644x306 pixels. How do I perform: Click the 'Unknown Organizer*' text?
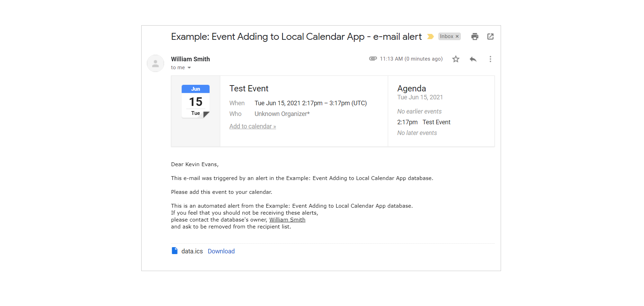point(282,114)
